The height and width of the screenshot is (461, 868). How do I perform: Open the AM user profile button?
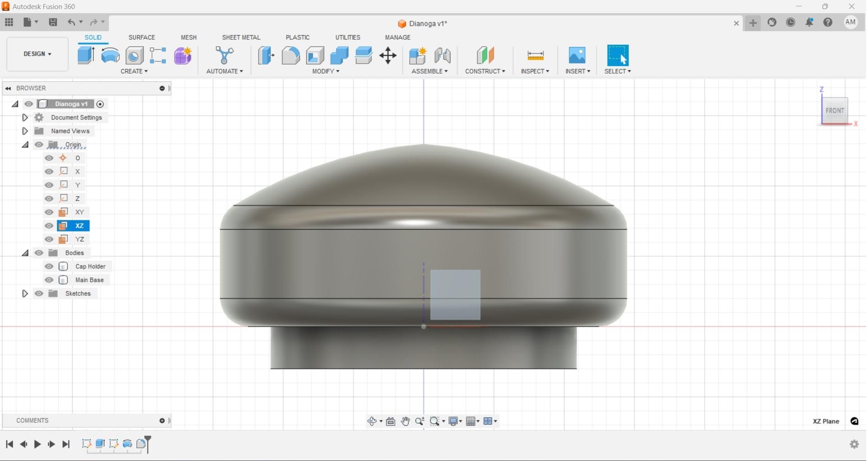pos(851,22)
